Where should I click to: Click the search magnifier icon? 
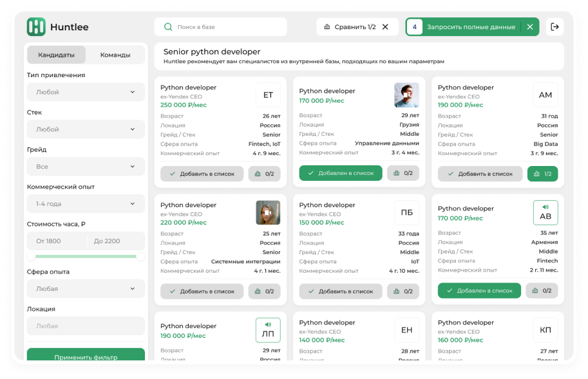click(x=168, y=27)
